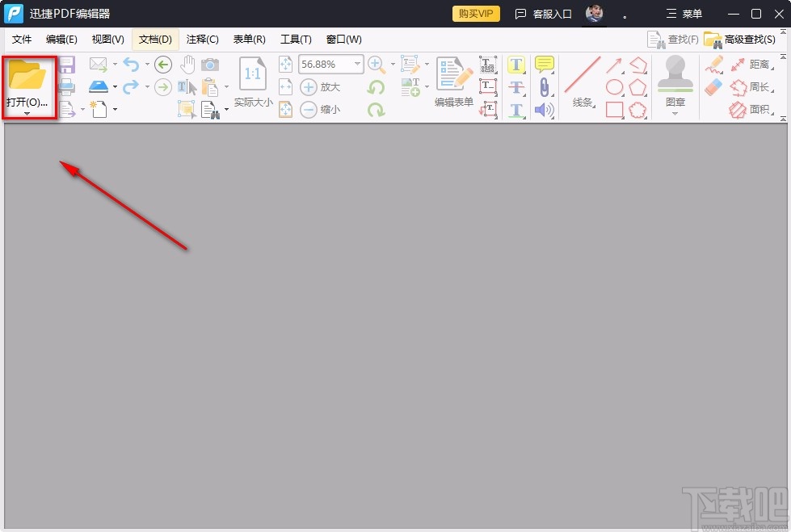Select the 编辑表单 form editing tool
The image size is (791, 532).
454,78
